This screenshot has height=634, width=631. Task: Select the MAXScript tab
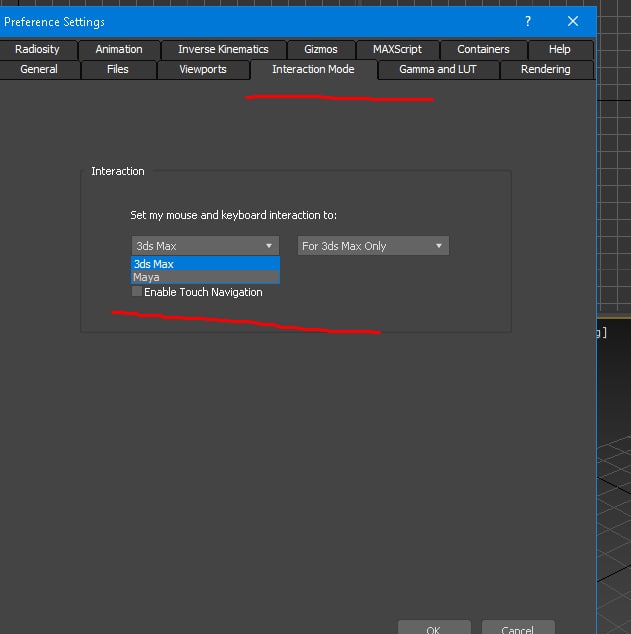(397, 49)
